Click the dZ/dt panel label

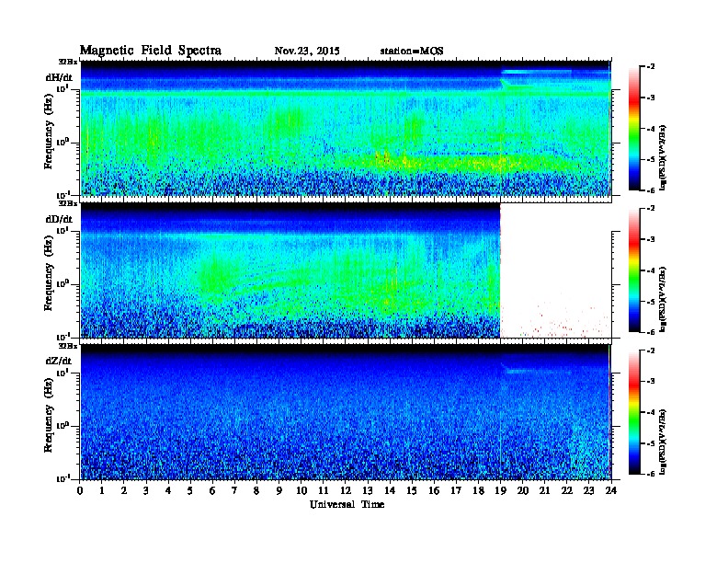click(59, 361)
